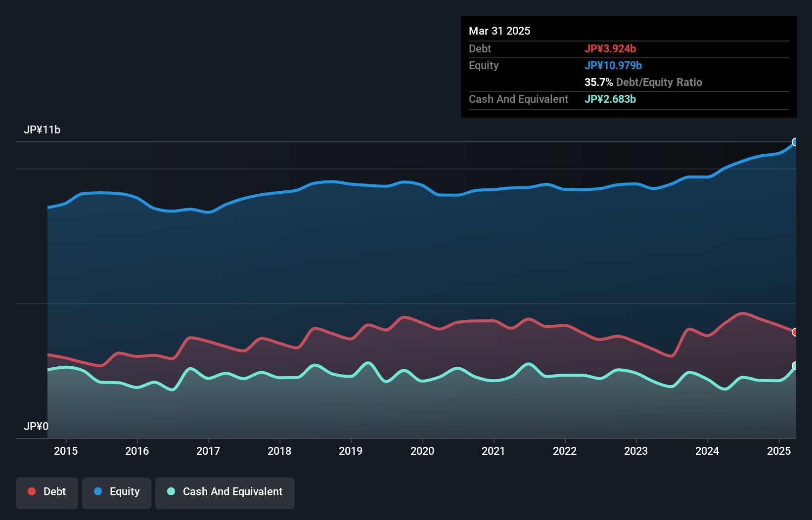812x520 pixels.
Task: Click the chart area near 2019
Action: pos(351,272)
